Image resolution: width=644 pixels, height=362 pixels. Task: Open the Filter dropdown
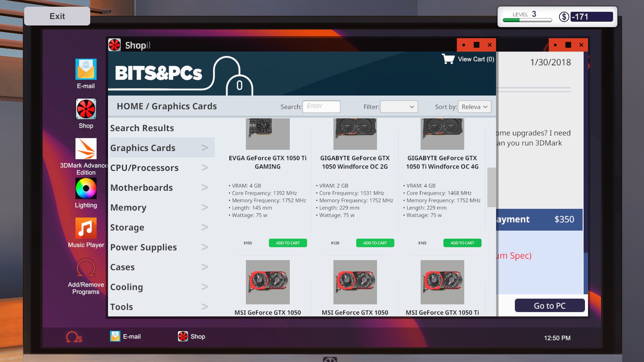[x=399, y=107]
